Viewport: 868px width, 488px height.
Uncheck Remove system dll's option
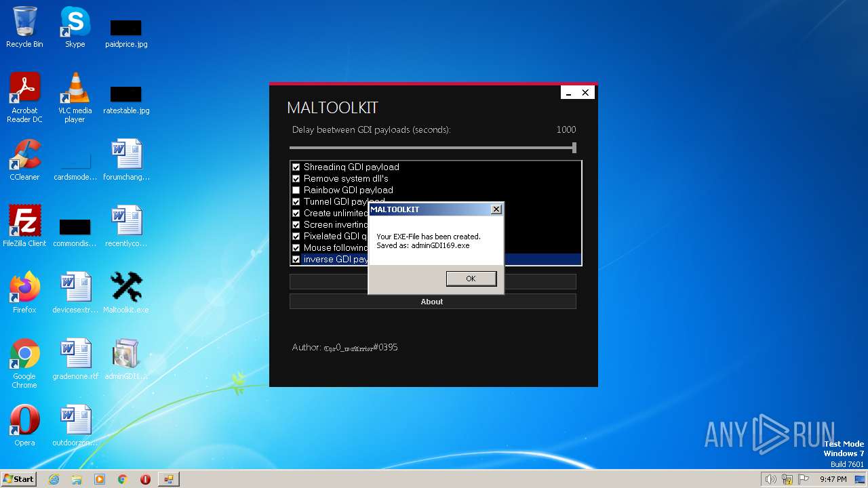296,178
